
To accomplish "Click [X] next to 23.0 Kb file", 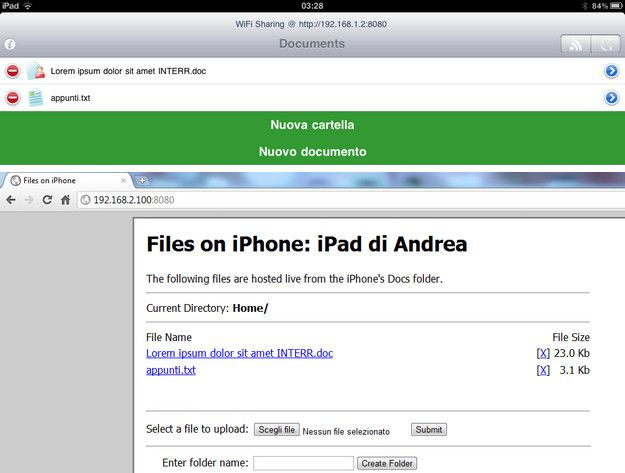I will click(x=543, y=353).
